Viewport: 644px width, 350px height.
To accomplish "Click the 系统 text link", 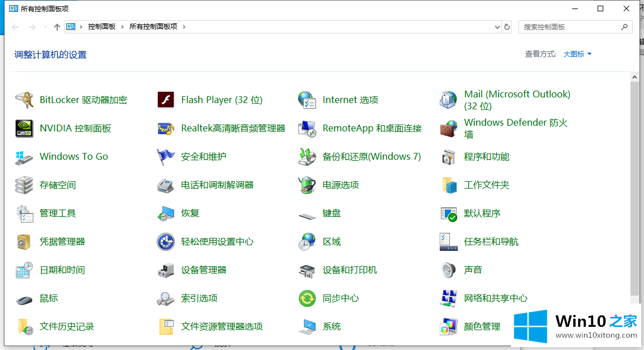I will click(x=332, y=327).
